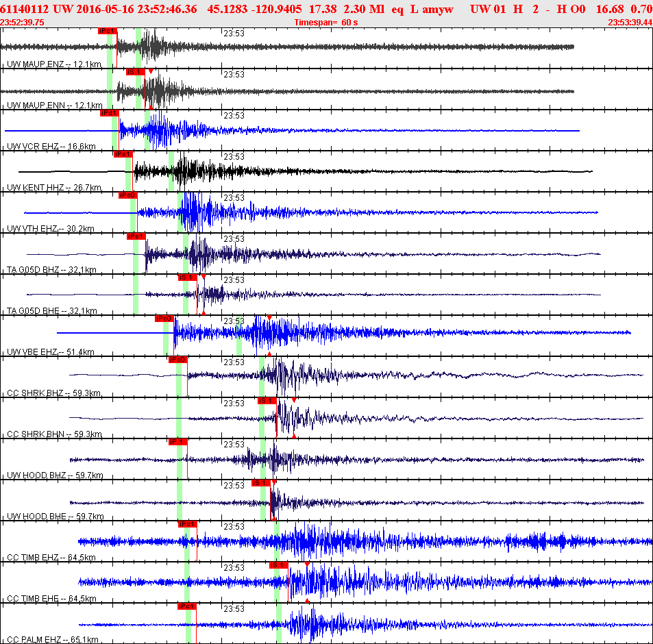Click the coordinates 45.1283 -120.9405 in header
The height and width of the screenshot is (644, 653).
tap(254, 9)
